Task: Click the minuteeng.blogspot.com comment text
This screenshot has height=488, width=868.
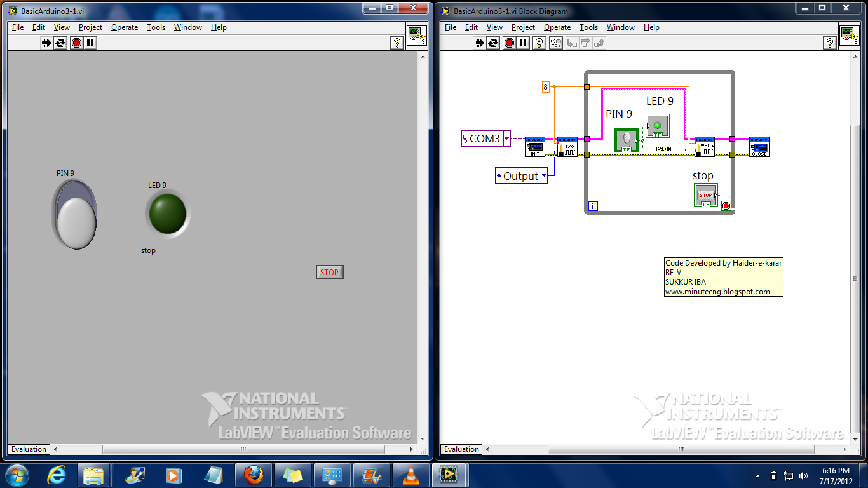Action: coord(717,292)
